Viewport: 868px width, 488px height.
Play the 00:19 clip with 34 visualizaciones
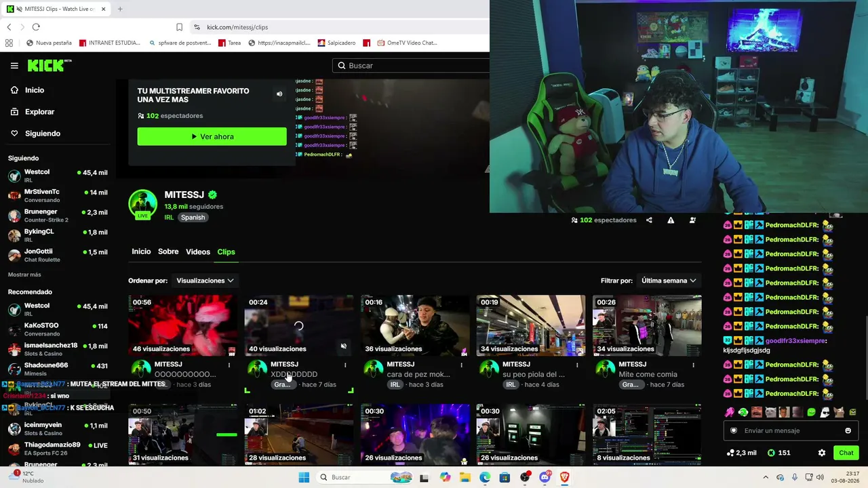coord(530,325)
